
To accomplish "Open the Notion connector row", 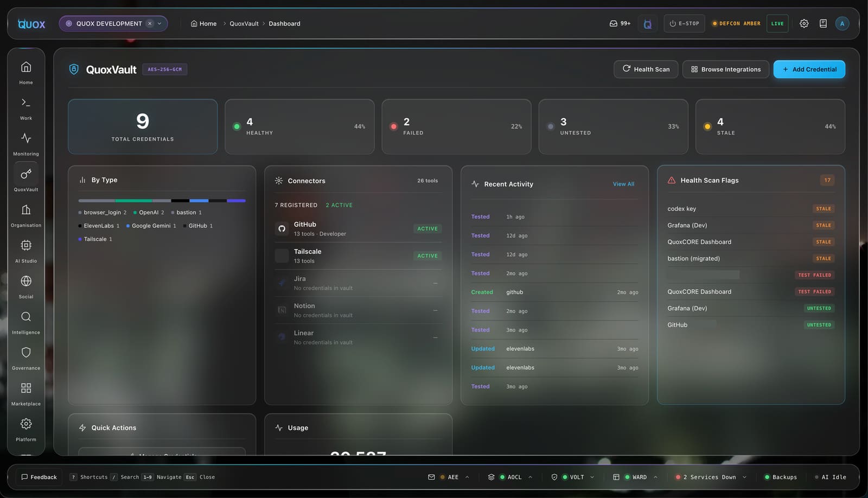I will 358,310.
